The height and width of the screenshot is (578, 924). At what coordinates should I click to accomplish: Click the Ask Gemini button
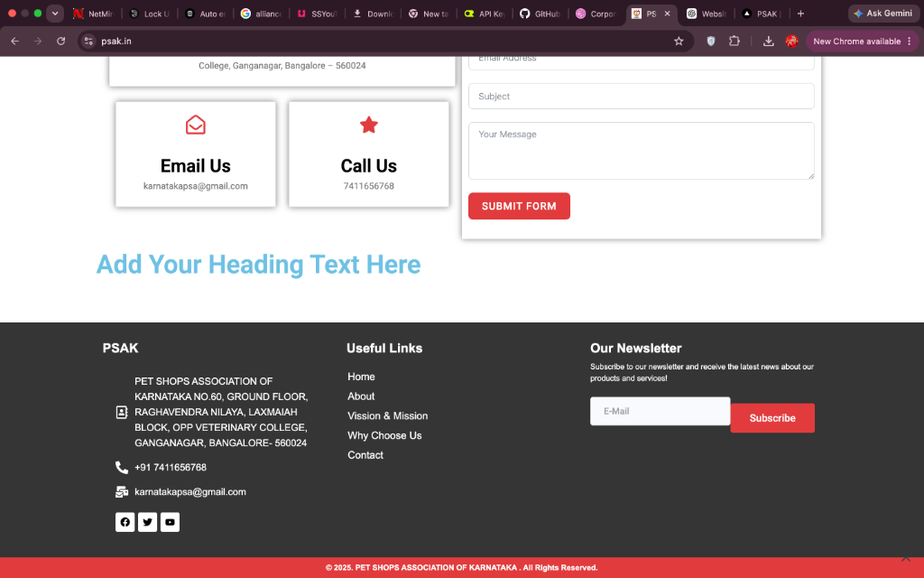(883, 14)
